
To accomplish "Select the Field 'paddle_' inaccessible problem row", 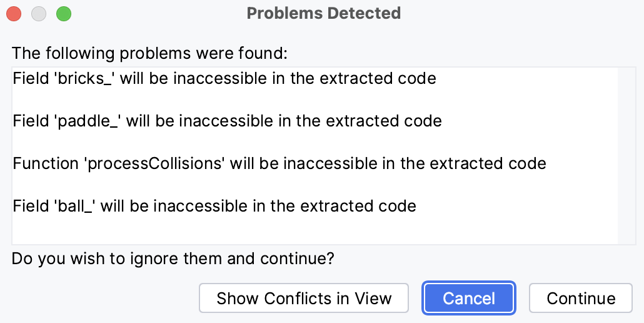I will pos(227,121).
